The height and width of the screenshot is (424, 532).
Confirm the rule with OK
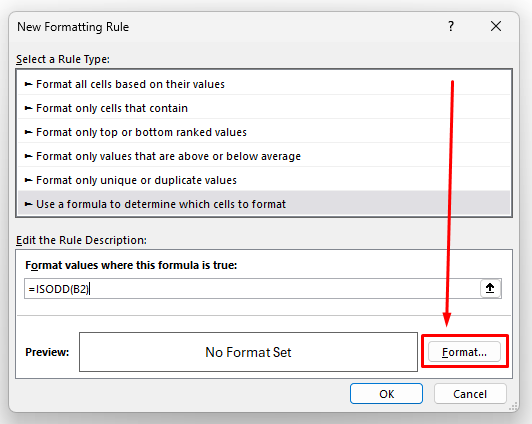(386, 394)
